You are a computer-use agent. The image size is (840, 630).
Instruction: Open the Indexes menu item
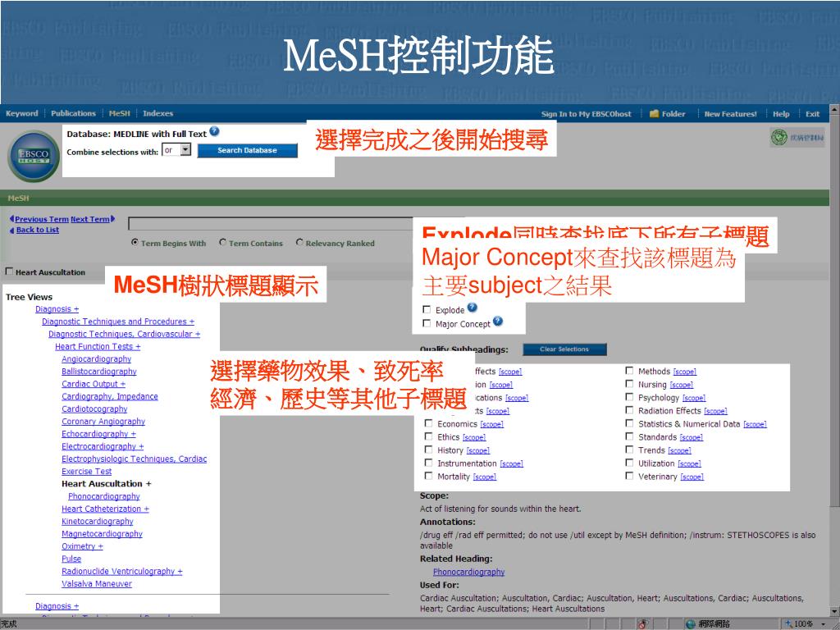[158, 113]
